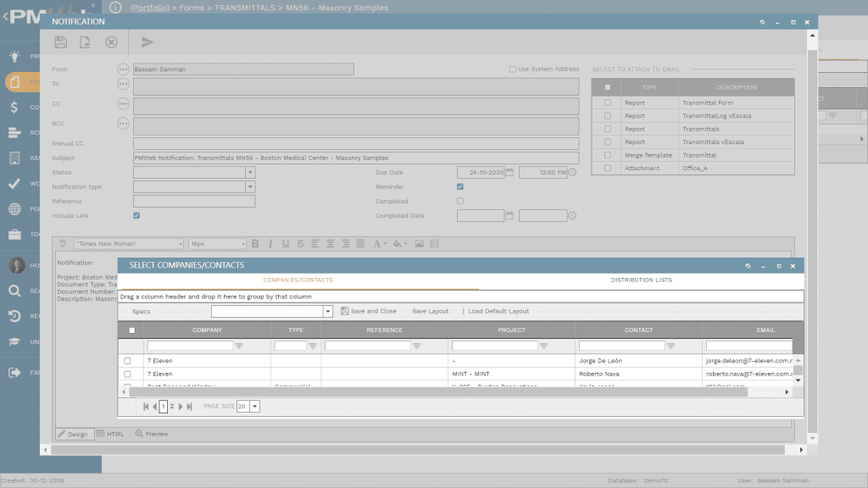Click the Contact column filter icon
The width and height of the screenshot is (868, 488).
click(671, 346)
